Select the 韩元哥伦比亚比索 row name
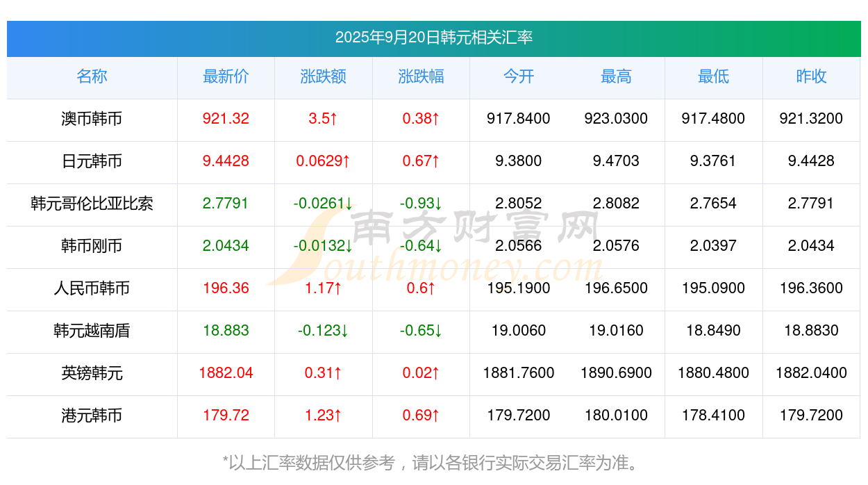This screenshot has width=868, height=485. pyautogui.click(x=92, y=204)
